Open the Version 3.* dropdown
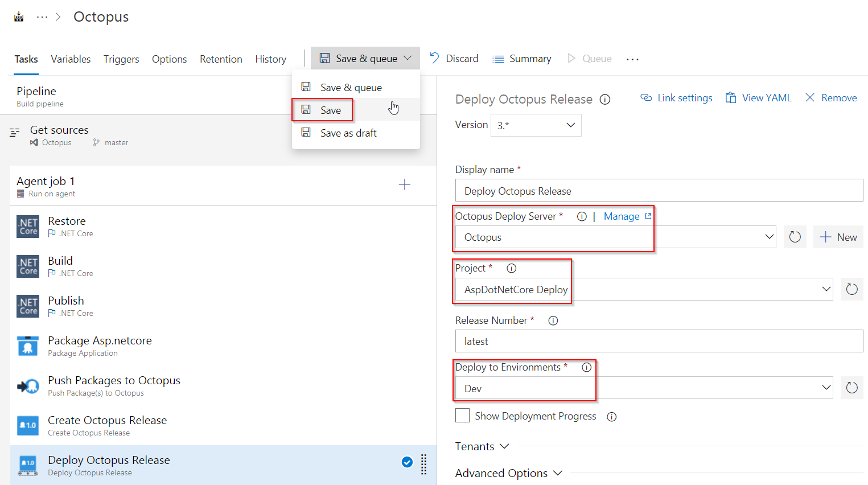This screenshot has height=485, width=868. pyautogui.click(x=536, y=125)
